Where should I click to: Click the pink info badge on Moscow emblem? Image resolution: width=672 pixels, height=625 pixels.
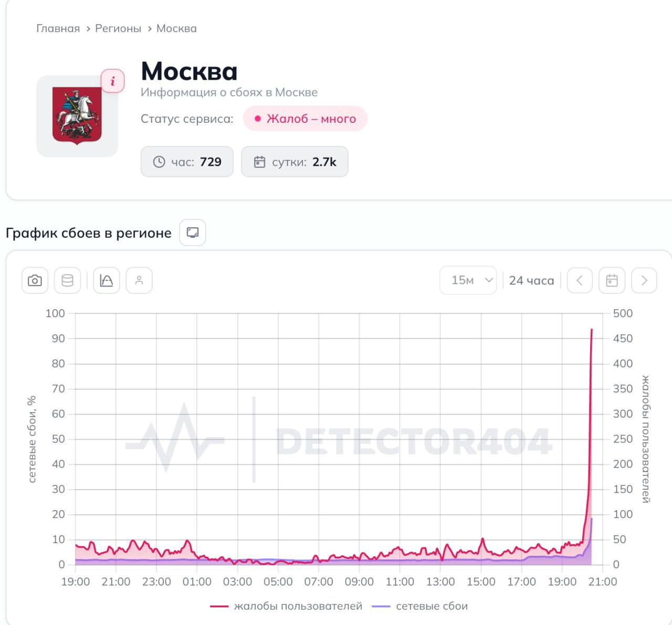point(112,81)
